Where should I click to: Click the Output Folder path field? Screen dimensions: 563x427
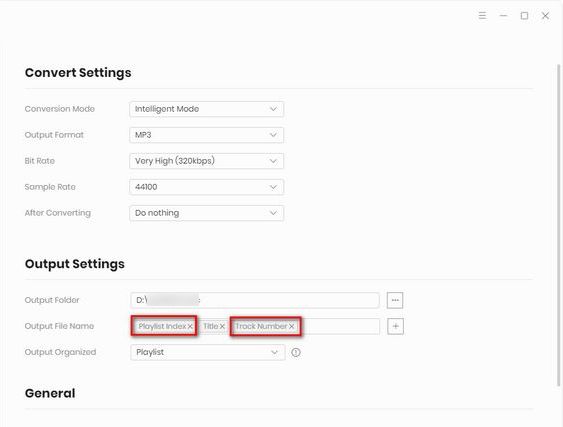click(255, 300)
